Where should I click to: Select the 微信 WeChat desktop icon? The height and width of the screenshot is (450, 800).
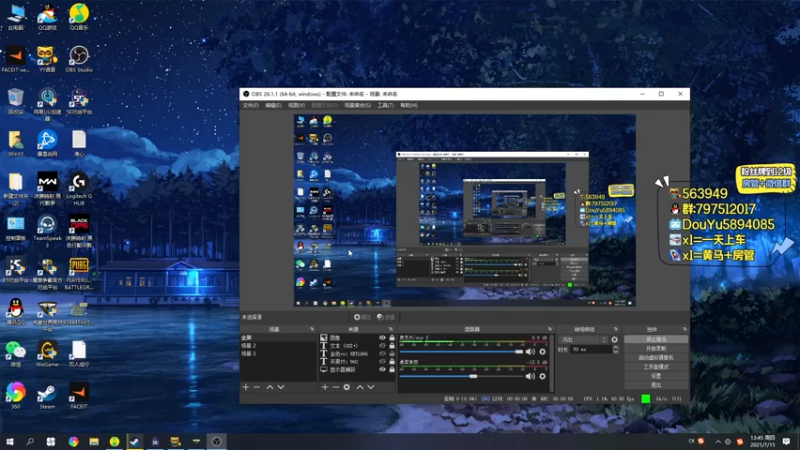pyautogui.click(x=16, y=354)
